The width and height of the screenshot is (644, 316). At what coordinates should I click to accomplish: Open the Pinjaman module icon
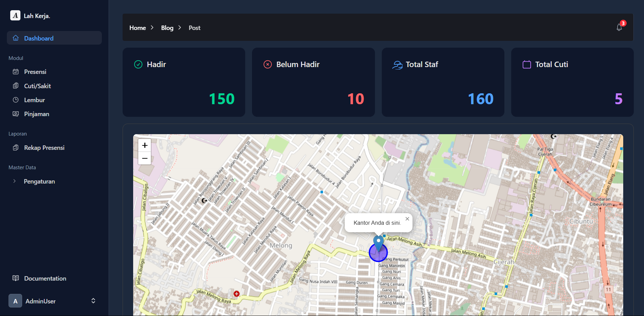click(x=16, y=114)
